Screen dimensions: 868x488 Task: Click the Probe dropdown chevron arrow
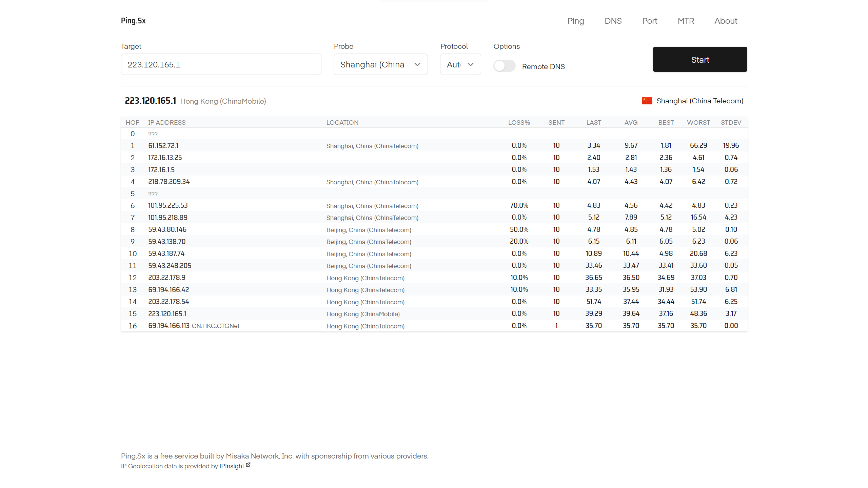coord(417,64)
